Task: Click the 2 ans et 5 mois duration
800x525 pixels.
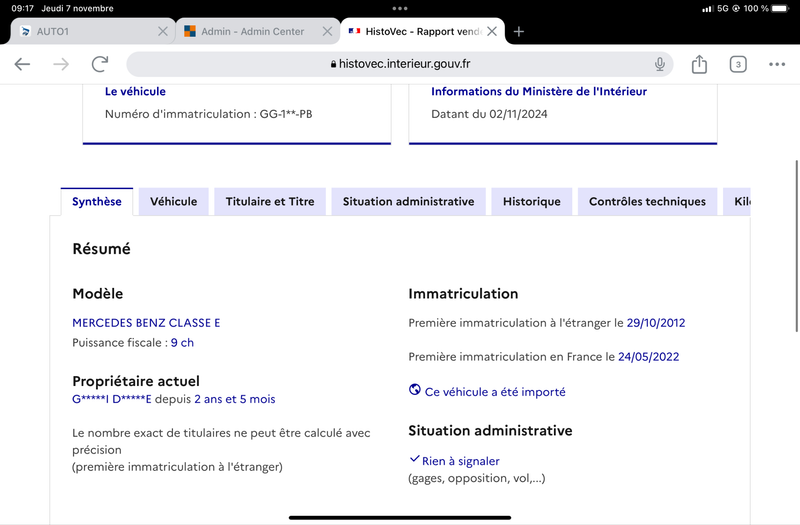Action: pos(235,399)
